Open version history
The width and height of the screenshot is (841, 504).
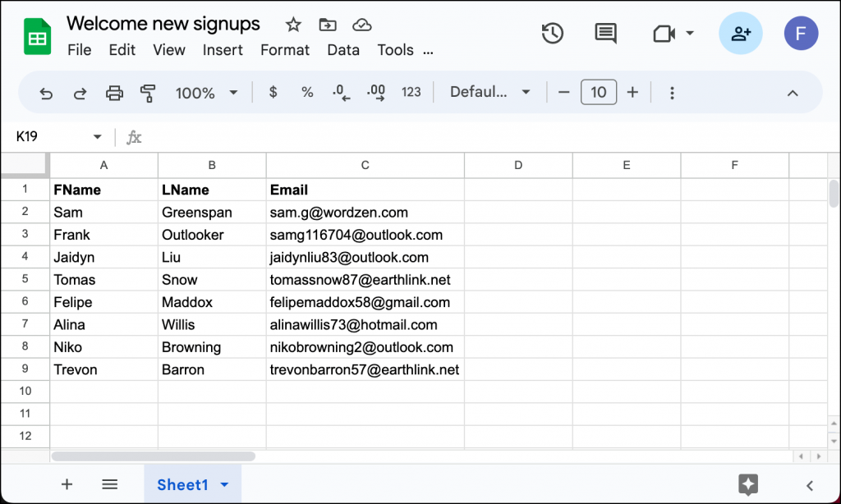pyautogui.click(x=553, y=34)
